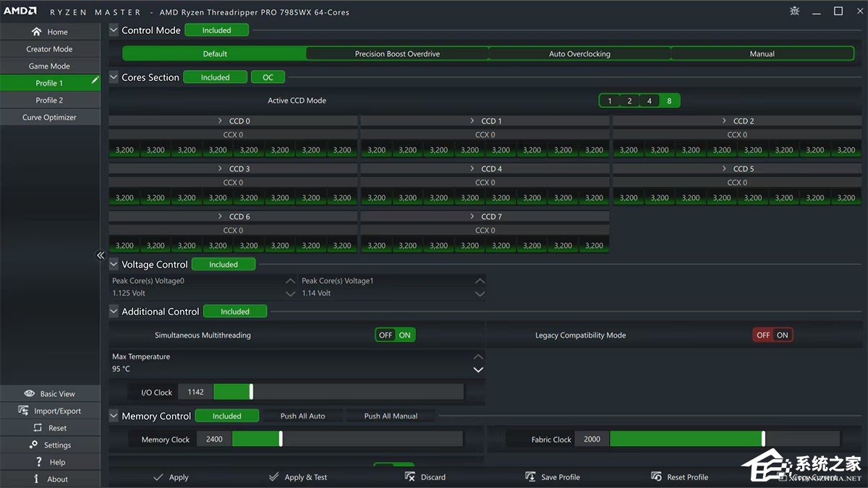Image resolution: width=868 pixels, height=488 pixels.
Task: Click the Save Profile icon
Action: tap(530, 477)
